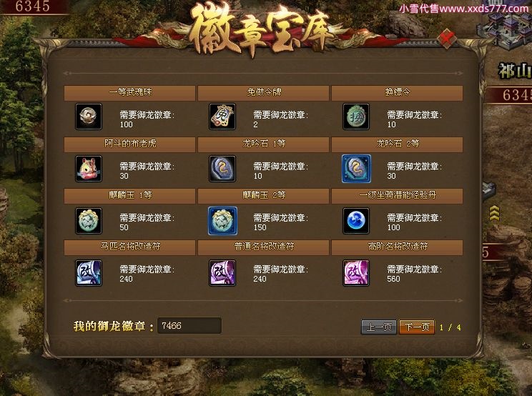Image resolution: width=532 pixels, height=396 pixels.
Task: Pick the 阿斗的布老虎 tiger toy icon
Action: (88, 169)
